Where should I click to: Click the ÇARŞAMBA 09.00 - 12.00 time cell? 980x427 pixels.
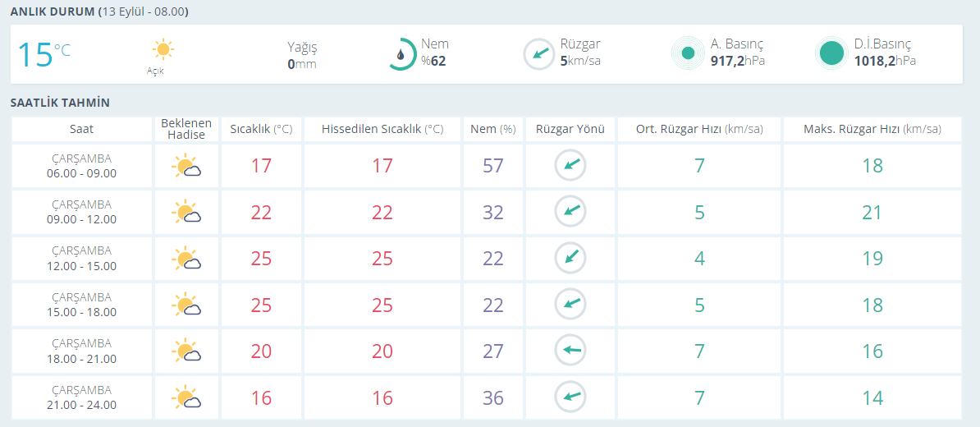pos(82,212)
